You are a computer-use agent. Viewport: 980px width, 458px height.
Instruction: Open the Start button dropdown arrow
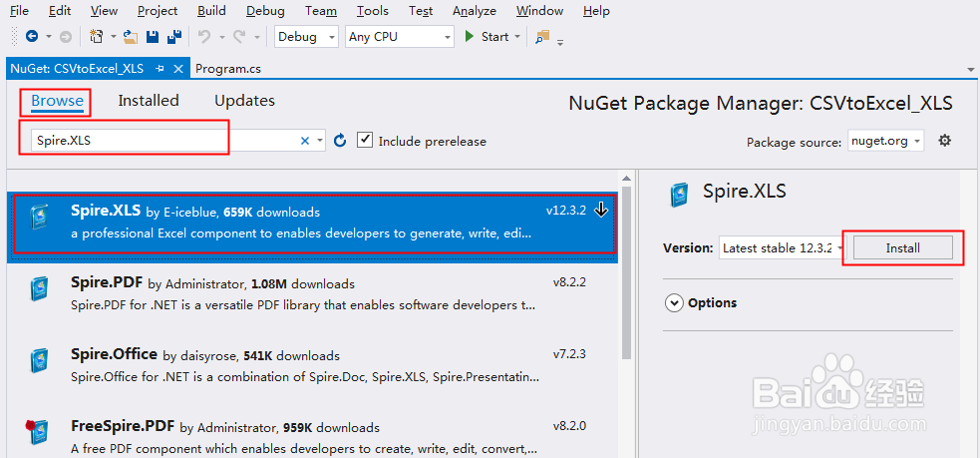click(x=517, y=37)
